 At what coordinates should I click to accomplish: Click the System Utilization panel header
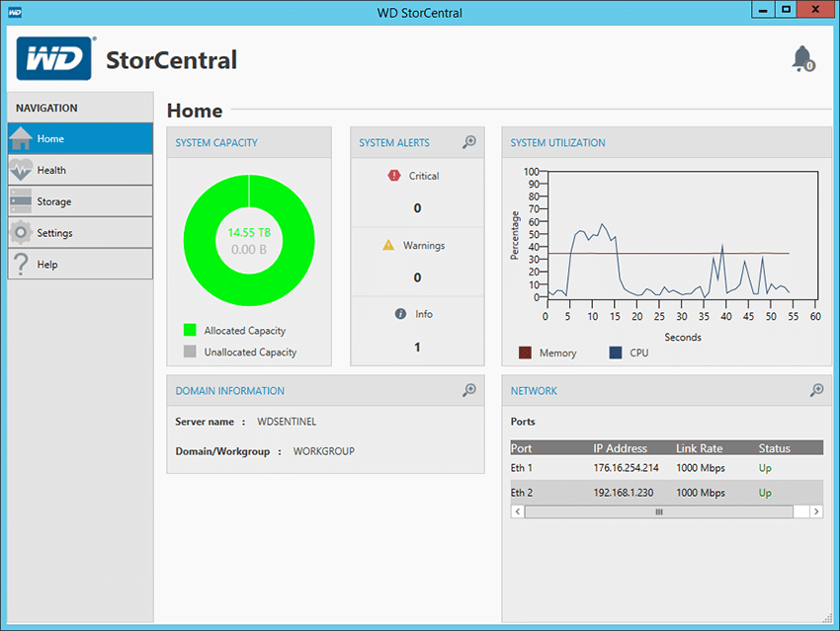[x=666, y=142]
